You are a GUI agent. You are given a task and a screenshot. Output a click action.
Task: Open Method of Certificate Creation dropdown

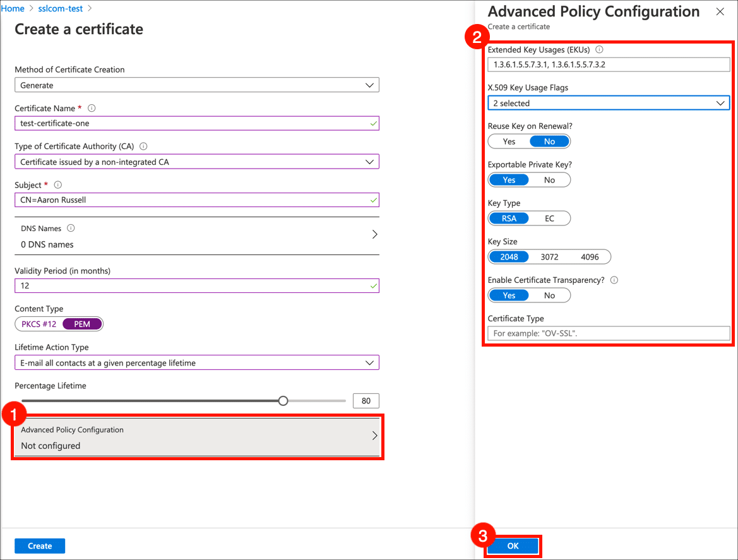coord(196,85)
